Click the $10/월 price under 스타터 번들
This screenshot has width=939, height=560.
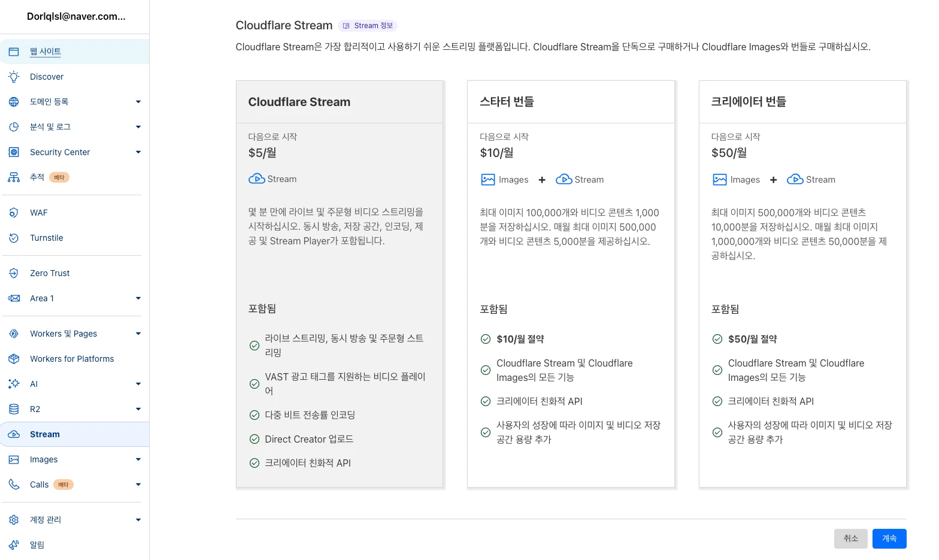497,153
